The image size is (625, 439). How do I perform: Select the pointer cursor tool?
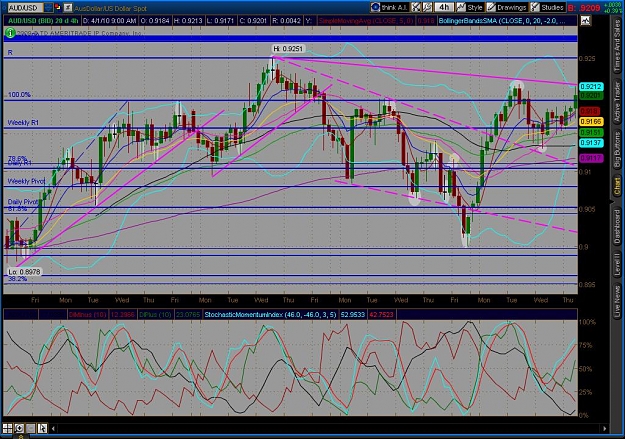point(42,428)
